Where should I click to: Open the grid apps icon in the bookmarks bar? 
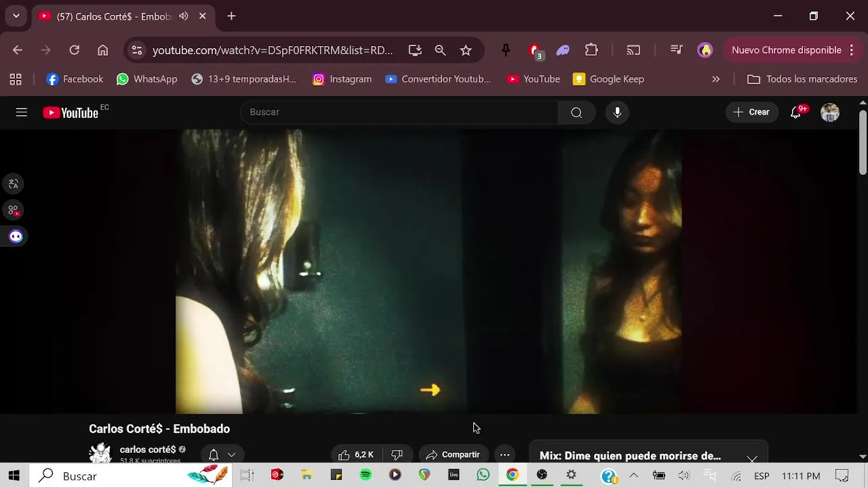pyautogui.click(x=16, y=79)
